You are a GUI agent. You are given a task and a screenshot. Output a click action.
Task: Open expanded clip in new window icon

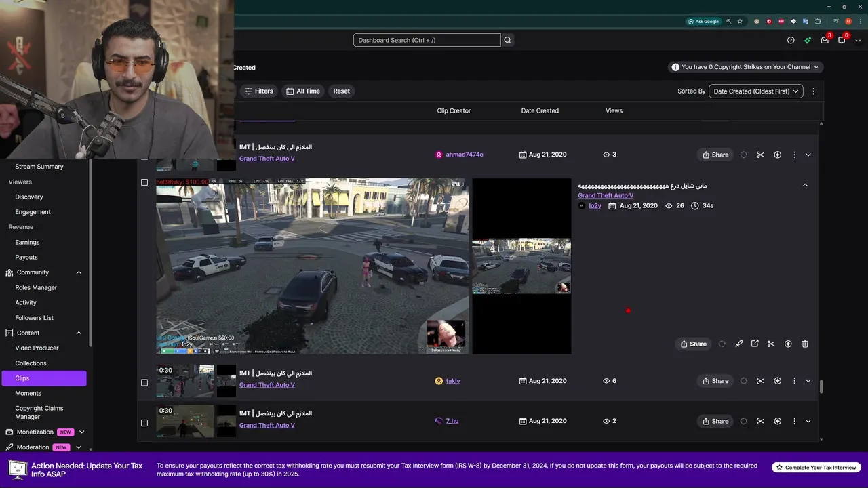tap(755, 344)
